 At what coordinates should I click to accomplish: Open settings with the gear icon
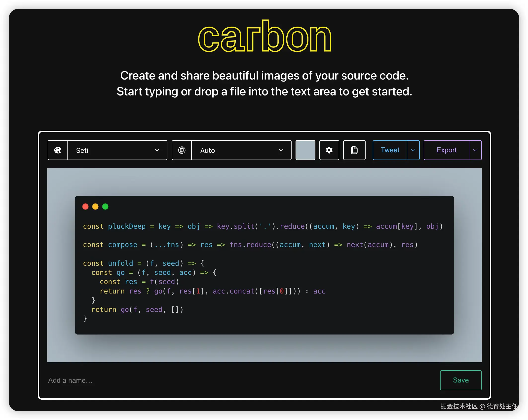click(329, 150)
